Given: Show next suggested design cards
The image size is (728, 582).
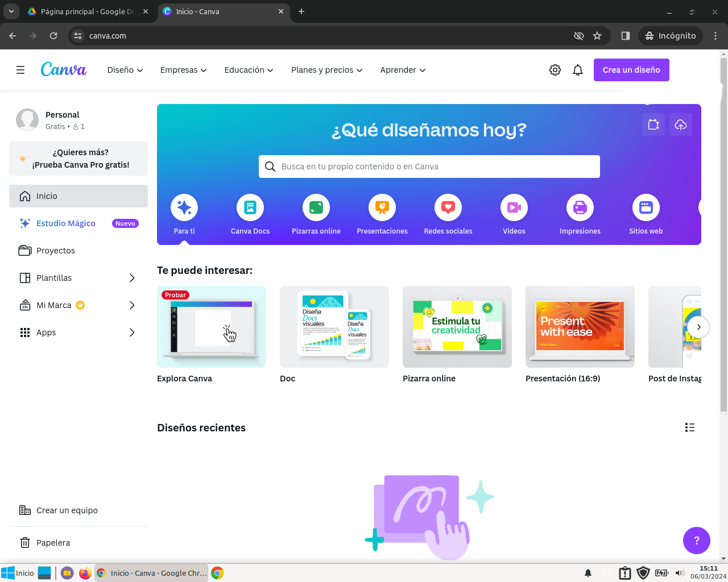Looking at the screenshot, I should pos(698,327).
